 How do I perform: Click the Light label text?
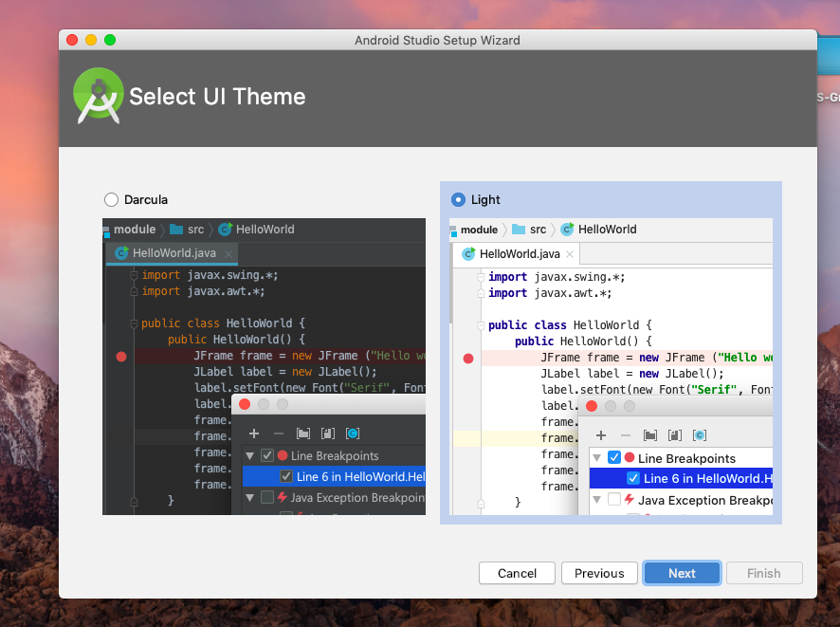click(x=485, y=200)
